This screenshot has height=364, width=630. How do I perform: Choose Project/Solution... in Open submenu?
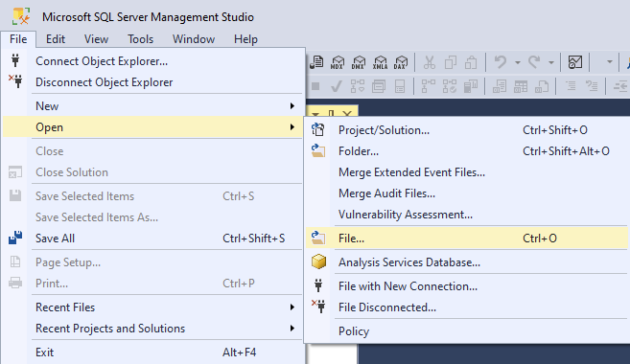coord(466,130)
